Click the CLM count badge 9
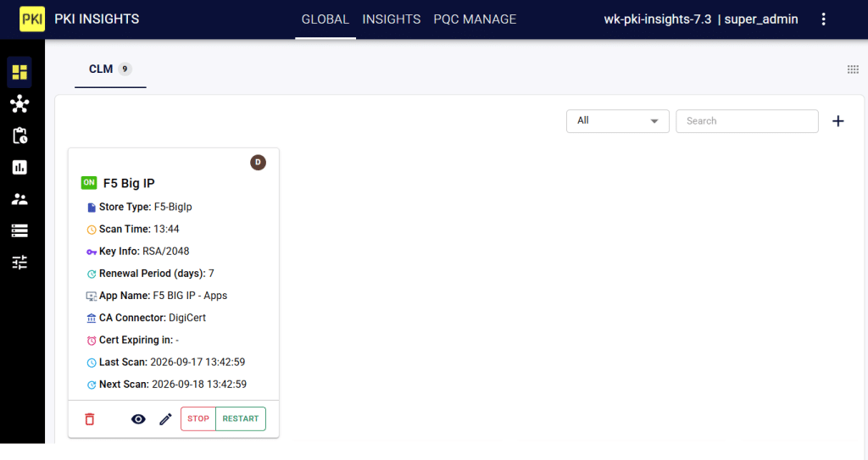The height and width of the screenshot is (460, 868). pyautogui.click(x=125, y=69)
